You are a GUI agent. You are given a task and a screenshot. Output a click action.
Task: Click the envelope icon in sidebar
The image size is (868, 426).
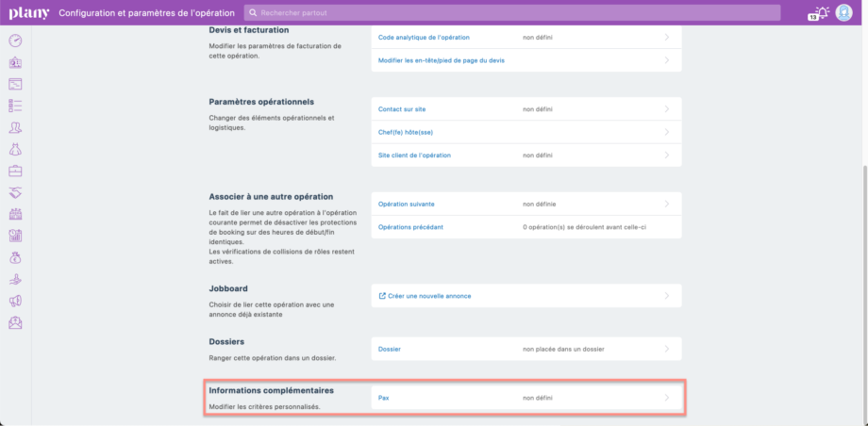[x=15, y=323]
